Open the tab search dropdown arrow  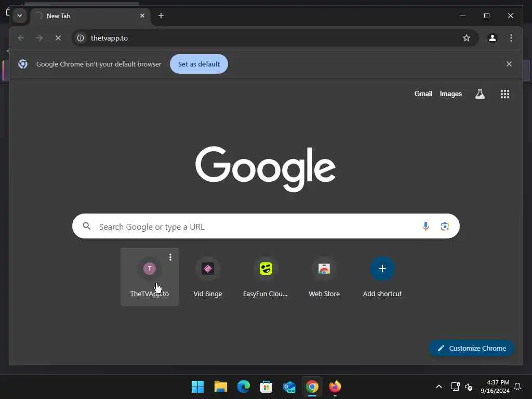click(x=20, y=16)
